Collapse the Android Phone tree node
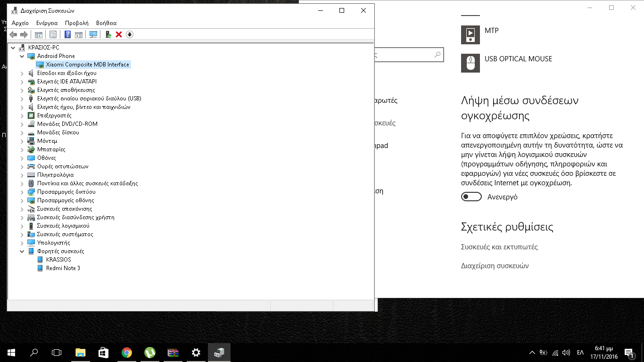This screenshot has height=362, width=644. tap(22, 56)
